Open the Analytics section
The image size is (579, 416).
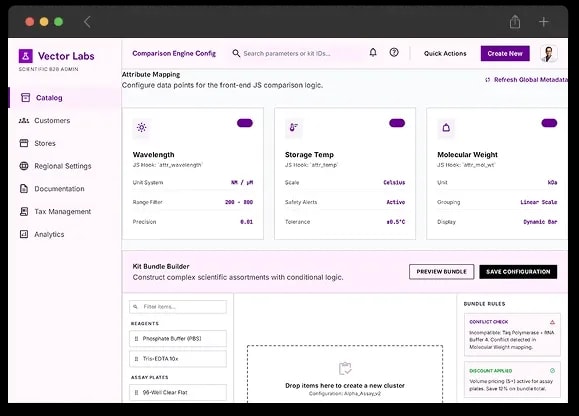[x=65, y=234]
